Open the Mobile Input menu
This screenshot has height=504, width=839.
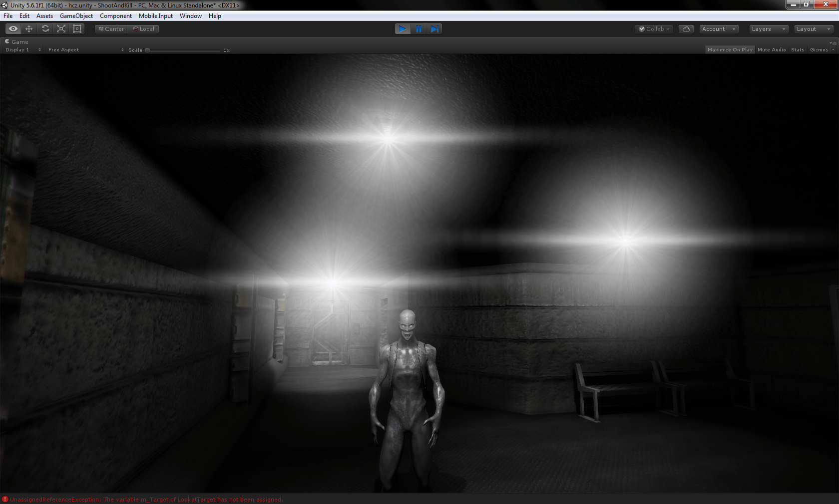coord(156,16)
